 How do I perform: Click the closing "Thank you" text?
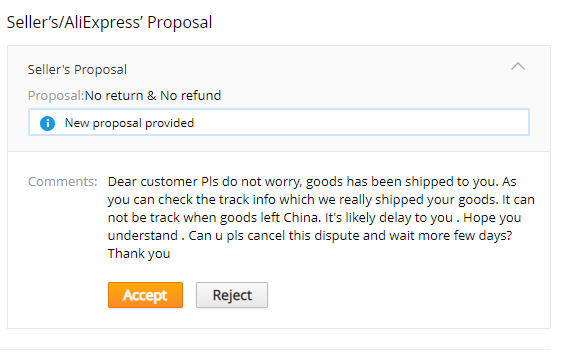click(x=139, y=253)
